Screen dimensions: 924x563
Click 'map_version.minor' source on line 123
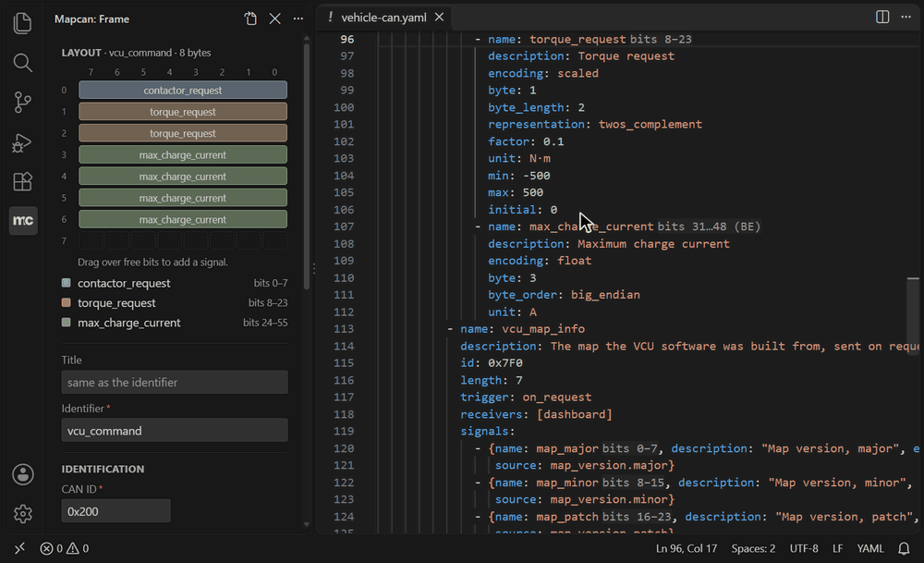point(609,499)
